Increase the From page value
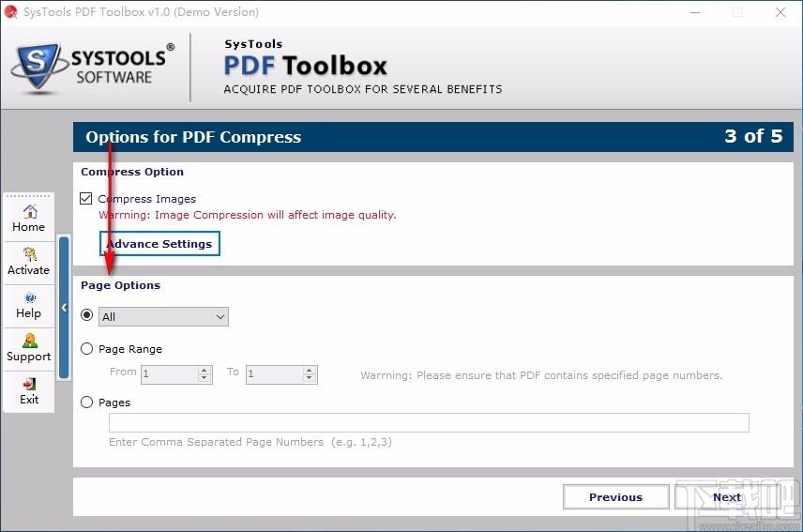The image size is (803, 532). click(205, 370)
